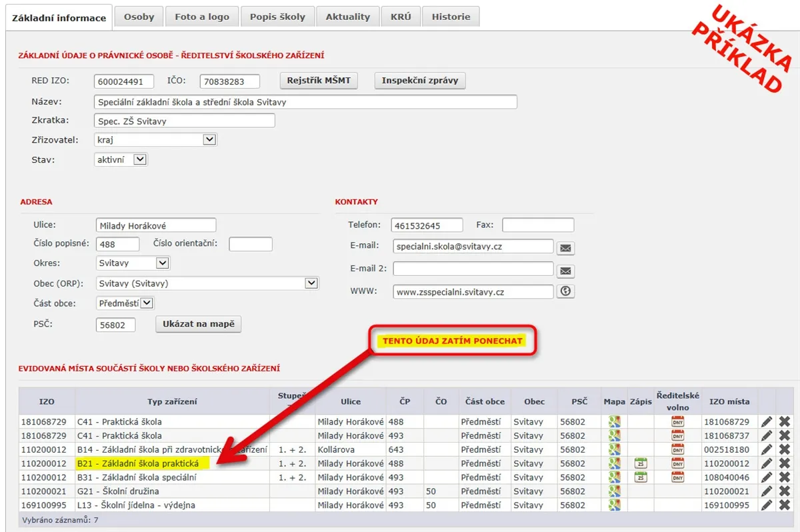800x532 pixels.
Task: Delete the B14 Kollárova row
Action: (785, 449)
